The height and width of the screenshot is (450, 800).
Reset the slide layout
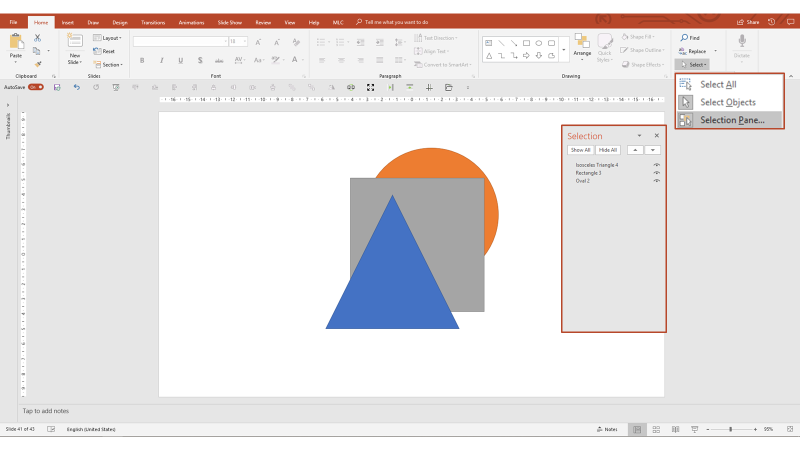(x=104, y=51)
